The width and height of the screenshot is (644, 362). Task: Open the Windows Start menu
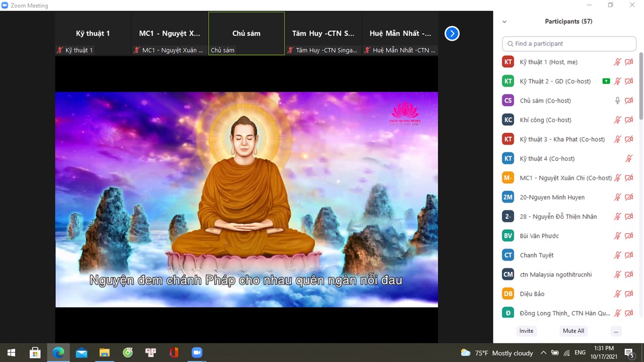click(x=11, y=352)
